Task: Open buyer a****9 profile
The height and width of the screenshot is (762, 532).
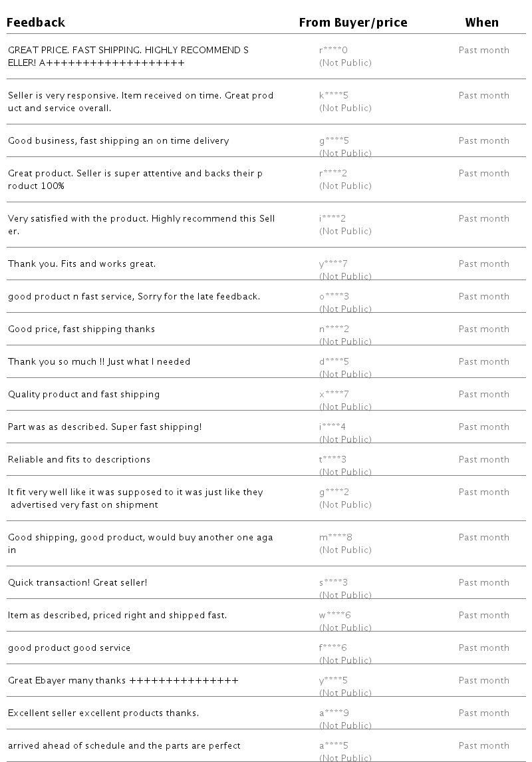Action: pyautogui.click(x=333, y=713)
